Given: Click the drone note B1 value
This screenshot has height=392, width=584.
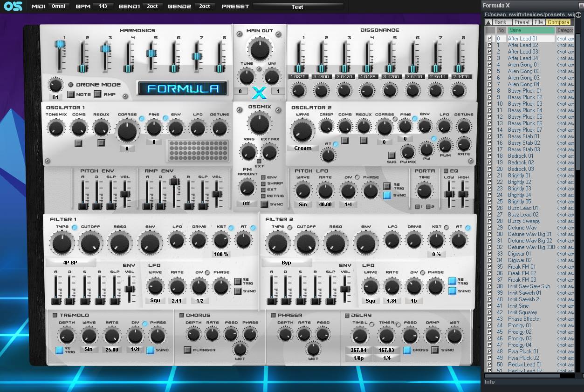Looking at the screenshot, I should coord(55,97).
